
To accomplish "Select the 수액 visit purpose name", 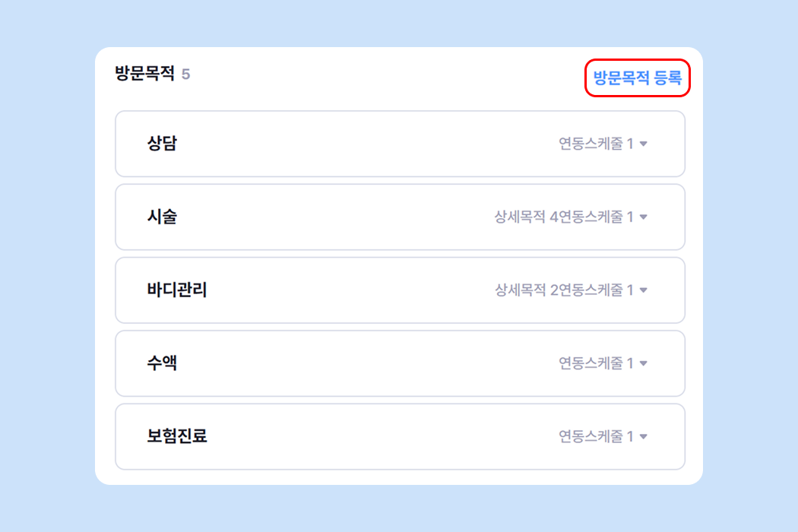I will click(x=162, y=363).
